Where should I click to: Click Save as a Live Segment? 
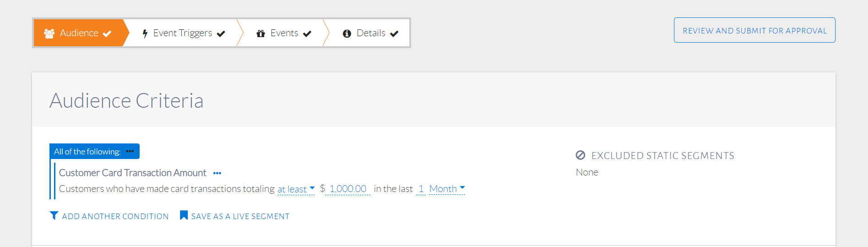[240, 216]
